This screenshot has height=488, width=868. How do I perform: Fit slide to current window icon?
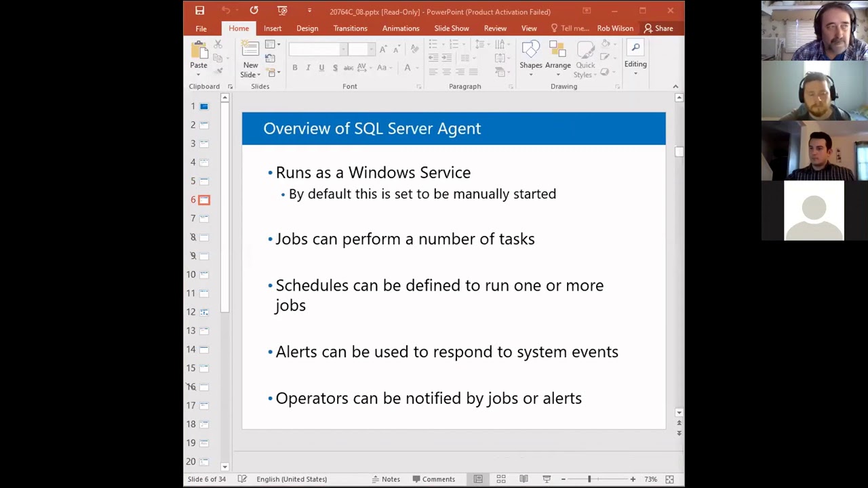[x=669, y=479]
